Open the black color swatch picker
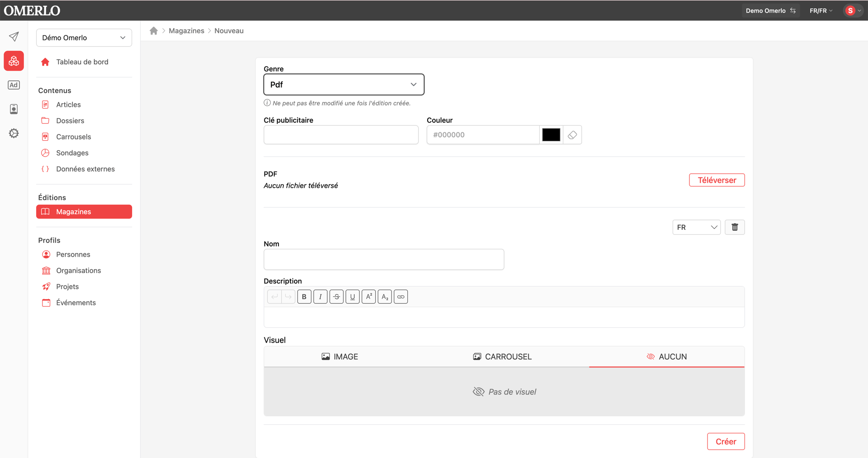 click(551, 135)
